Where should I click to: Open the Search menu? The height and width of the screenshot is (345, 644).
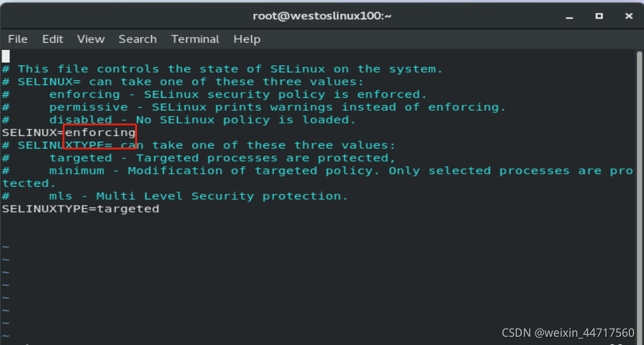click(x=138, y=39)
